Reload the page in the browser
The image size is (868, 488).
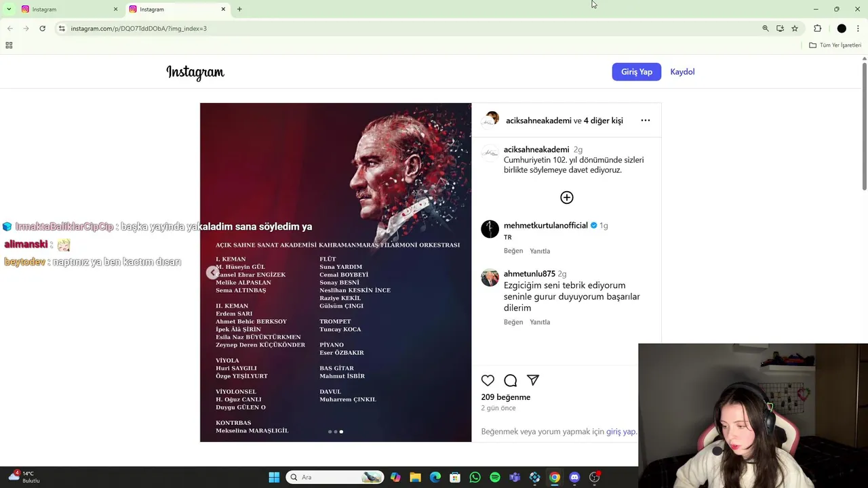42,28
